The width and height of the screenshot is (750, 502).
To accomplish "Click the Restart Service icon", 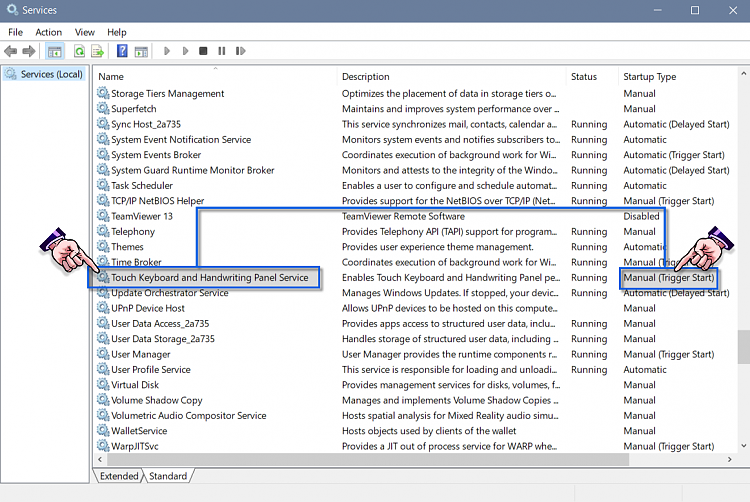I will point(241,51).
